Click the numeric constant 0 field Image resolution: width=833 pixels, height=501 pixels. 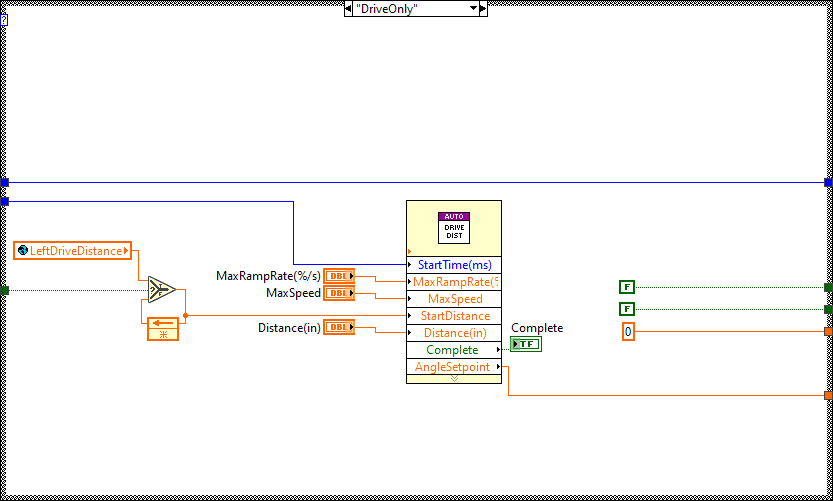click(628, 331)
